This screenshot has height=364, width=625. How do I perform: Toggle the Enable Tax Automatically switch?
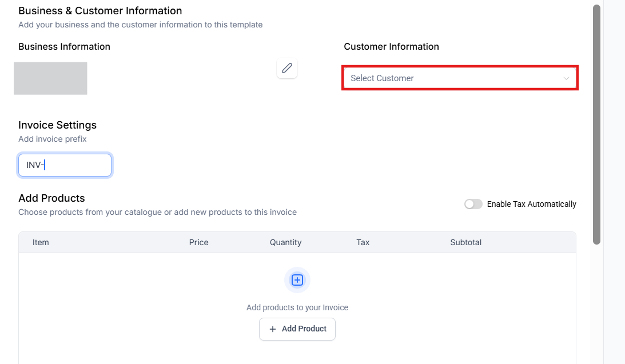point(473,204)
